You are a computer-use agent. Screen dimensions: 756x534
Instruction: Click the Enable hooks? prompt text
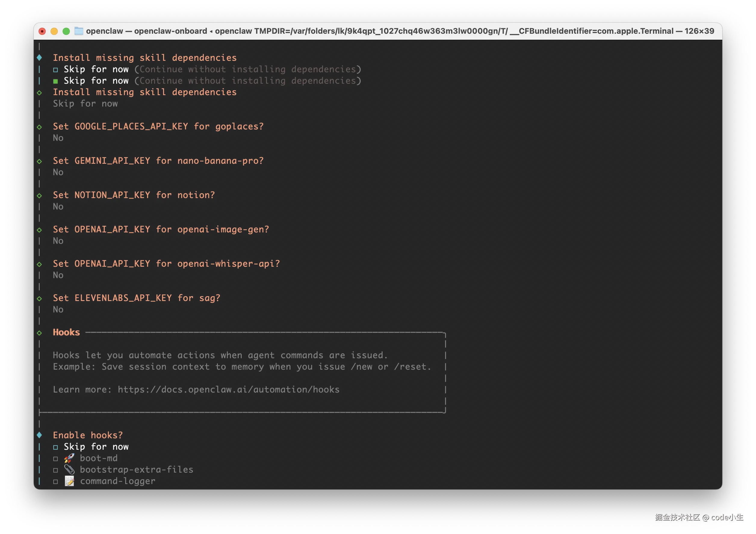point(88,435)
